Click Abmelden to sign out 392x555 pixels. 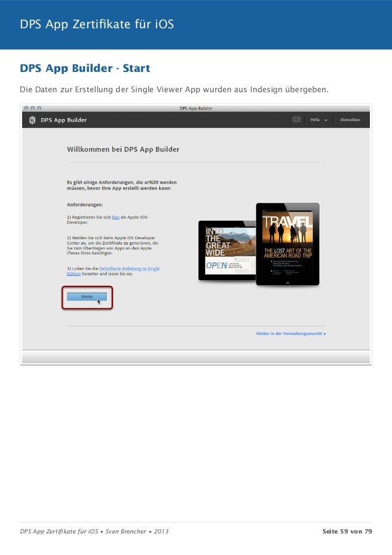pyautogui.click(x=350, y=120)
